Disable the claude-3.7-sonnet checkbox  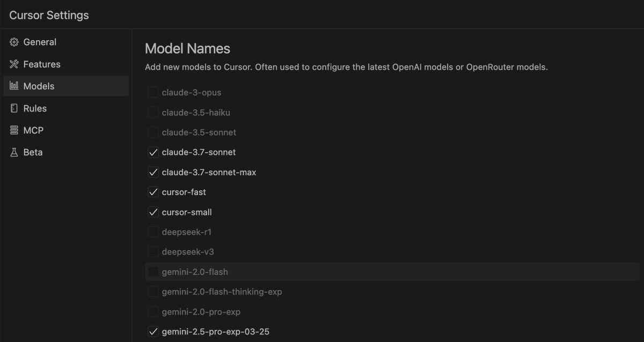pos(153,153)
